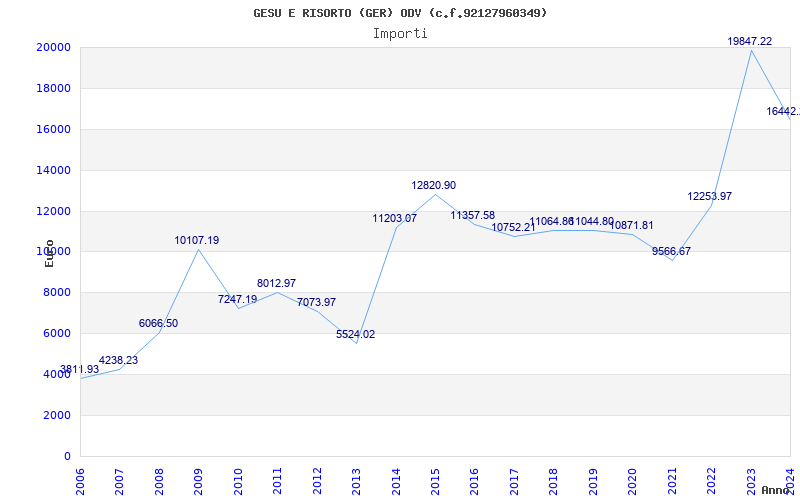Screen dimensions: 800x500
Task: Click x-axis year label 2022
Action: [x=712, y=481]
